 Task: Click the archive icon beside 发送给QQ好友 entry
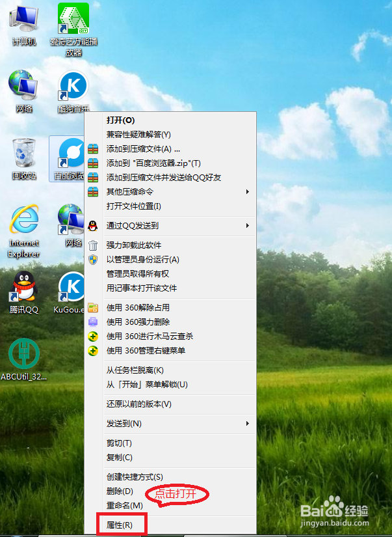[x=93, y=178]
